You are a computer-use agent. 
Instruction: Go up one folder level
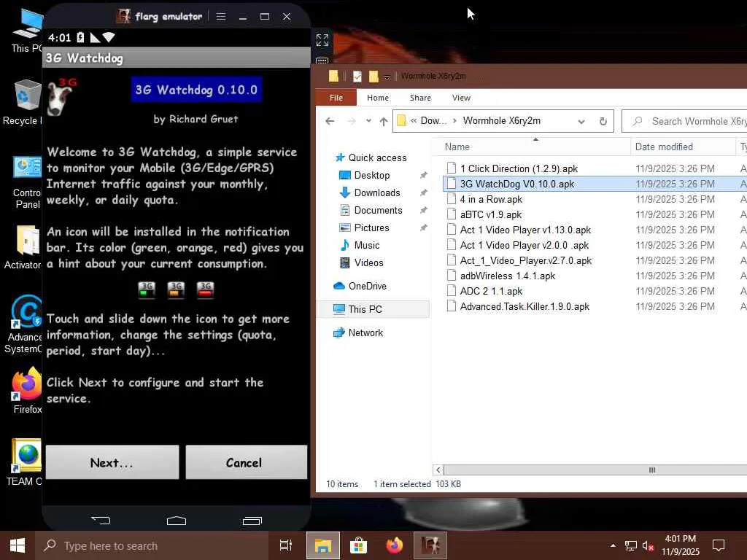tap(384, 121)
